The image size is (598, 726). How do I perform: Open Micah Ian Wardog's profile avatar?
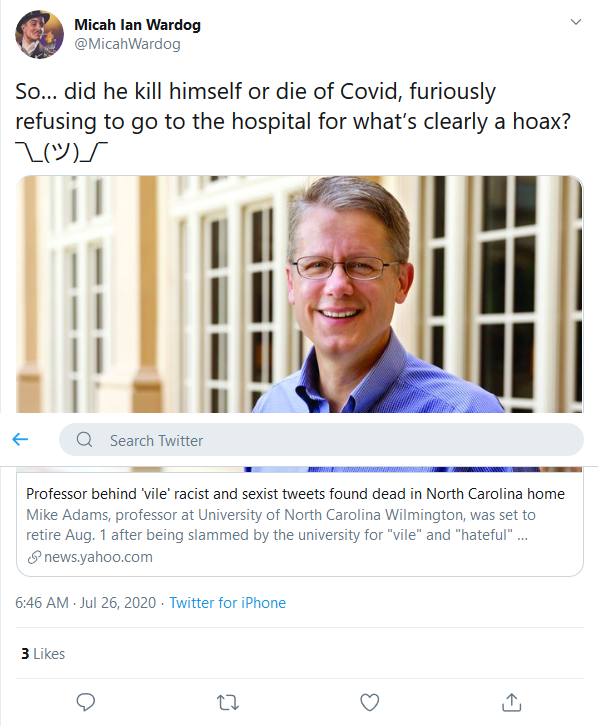click(39, 34)
